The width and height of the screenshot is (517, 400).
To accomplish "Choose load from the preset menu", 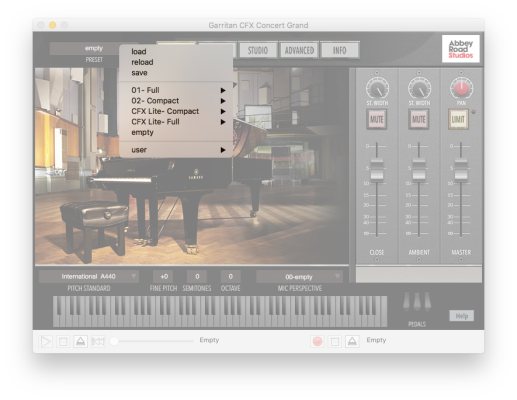I will pos(139,51).
